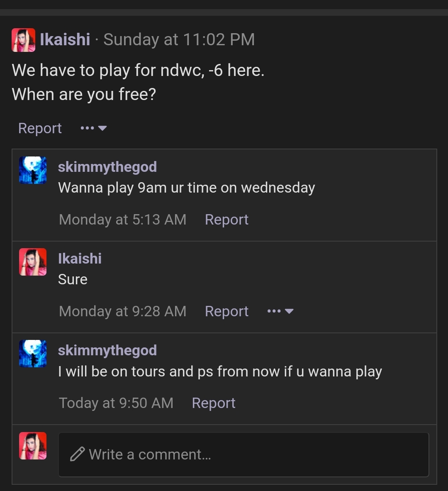Expand options dropdown on the 'Sure' comment

(280, 311)
